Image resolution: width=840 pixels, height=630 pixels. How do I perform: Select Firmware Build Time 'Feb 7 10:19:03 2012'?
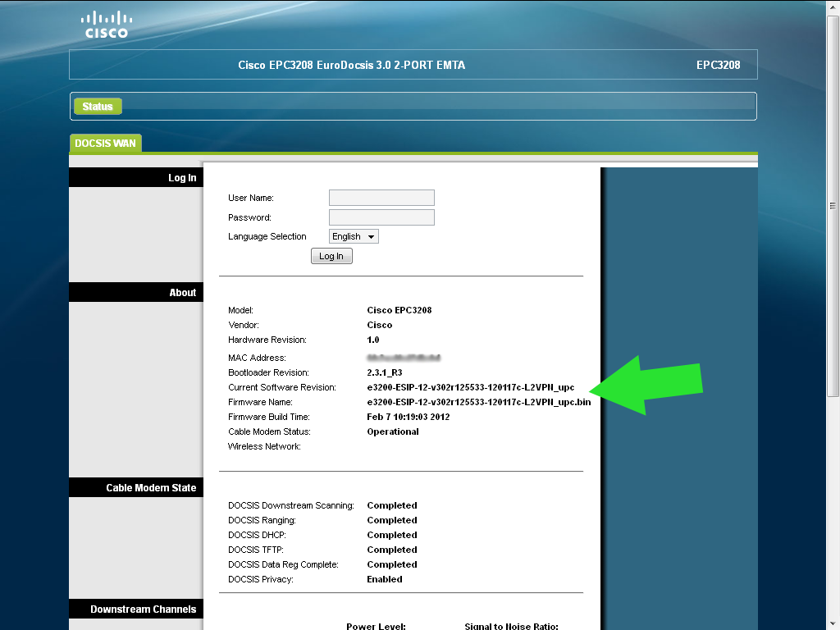409,417
